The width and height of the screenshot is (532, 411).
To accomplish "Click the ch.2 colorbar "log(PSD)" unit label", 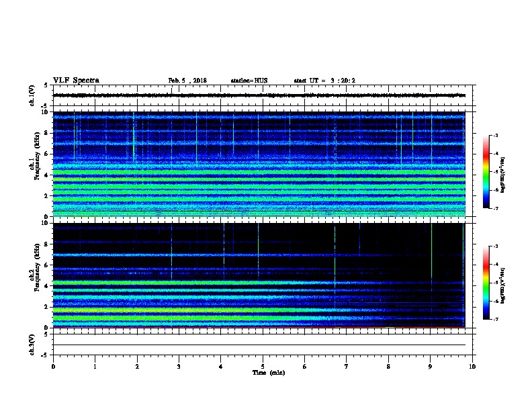I will [x=503, y=285].
